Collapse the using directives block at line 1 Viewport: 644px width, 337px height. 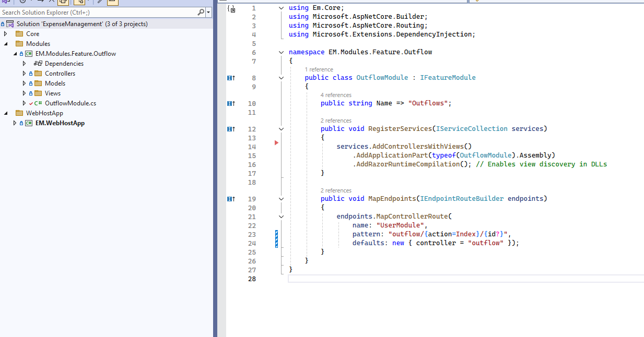pyautogui.click(x=281, y=8)
